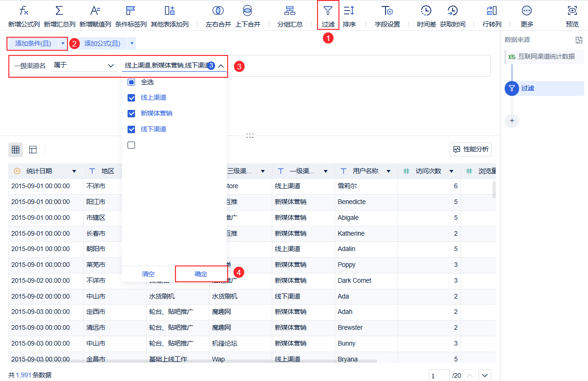Add a new step with plus node
The height and width of the screenshot is (381, 588).
click(x=512, y=121)
